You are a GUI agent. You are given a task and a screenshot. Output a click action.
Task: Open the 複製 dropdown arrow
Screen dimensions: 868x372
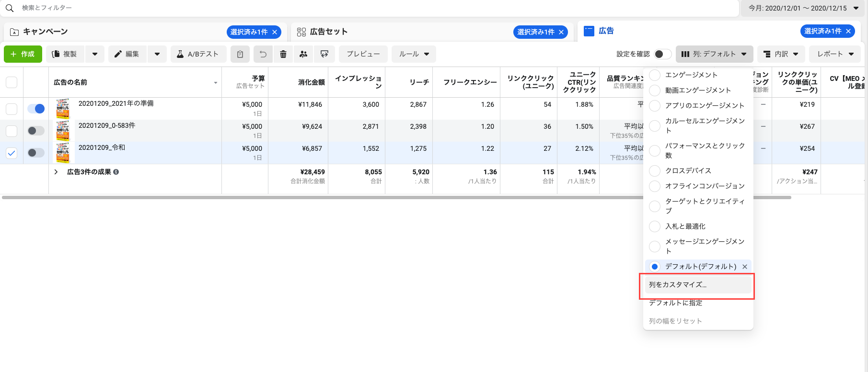point(95,54)
